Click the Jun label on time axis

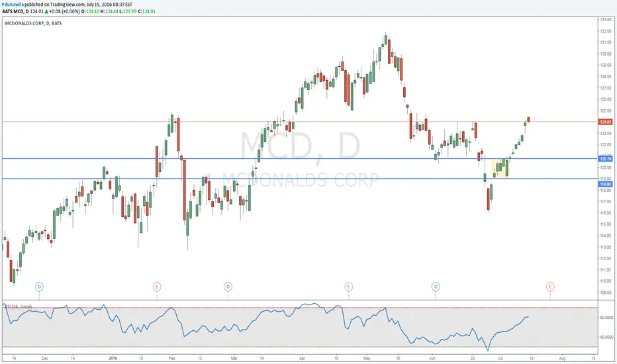432,359
